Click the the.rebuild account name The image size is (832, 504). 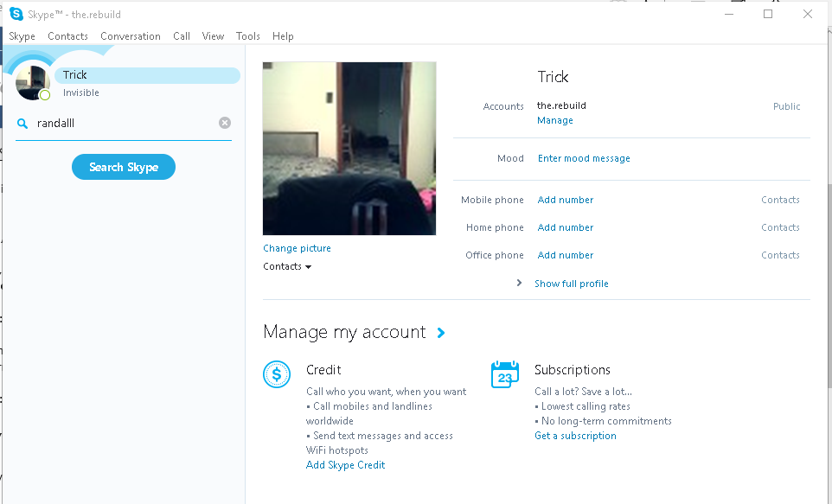click(x=561, y=105)
